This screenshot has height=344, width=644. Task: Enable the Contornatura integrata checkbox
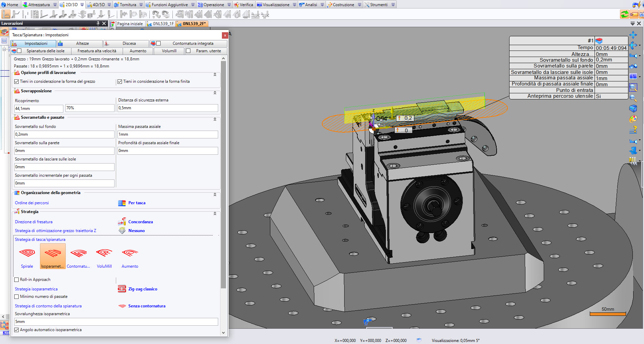coord(159,43)
